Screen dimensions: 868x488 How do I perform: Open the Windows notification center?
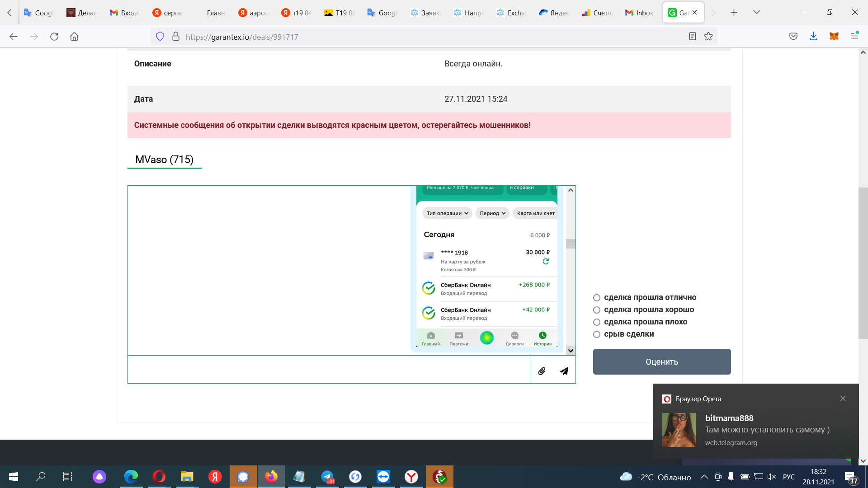click(x=851, y=477)
